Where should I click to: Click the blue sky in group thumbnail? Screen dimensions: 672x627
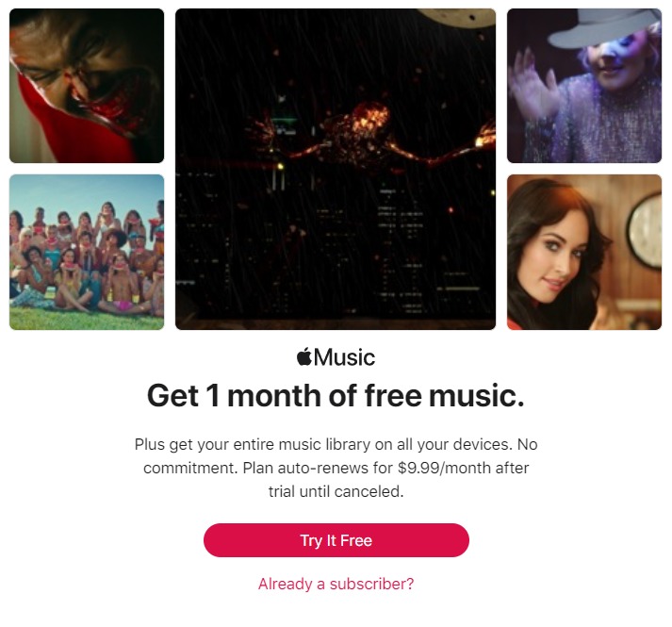[85, 193]
